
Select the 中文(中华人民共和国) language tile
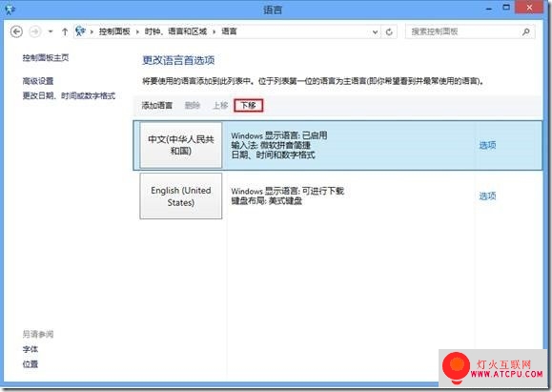click(181, 145)
